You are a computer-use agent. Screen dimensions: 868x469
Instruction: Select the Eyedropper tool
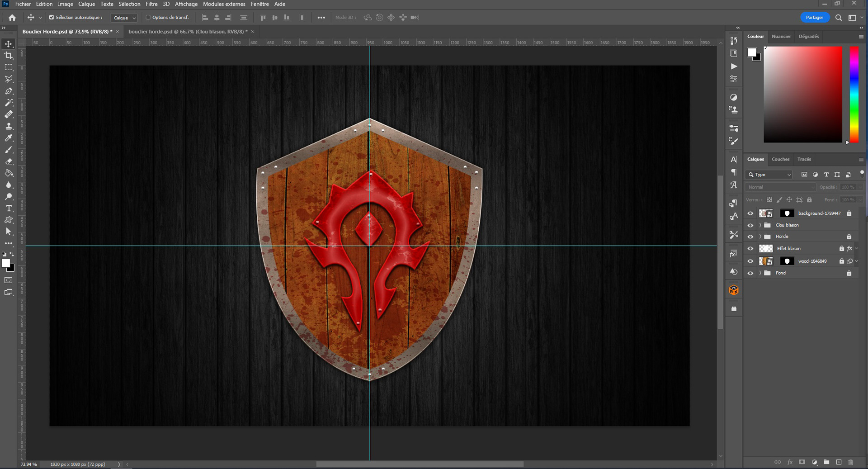coord(9,138)
